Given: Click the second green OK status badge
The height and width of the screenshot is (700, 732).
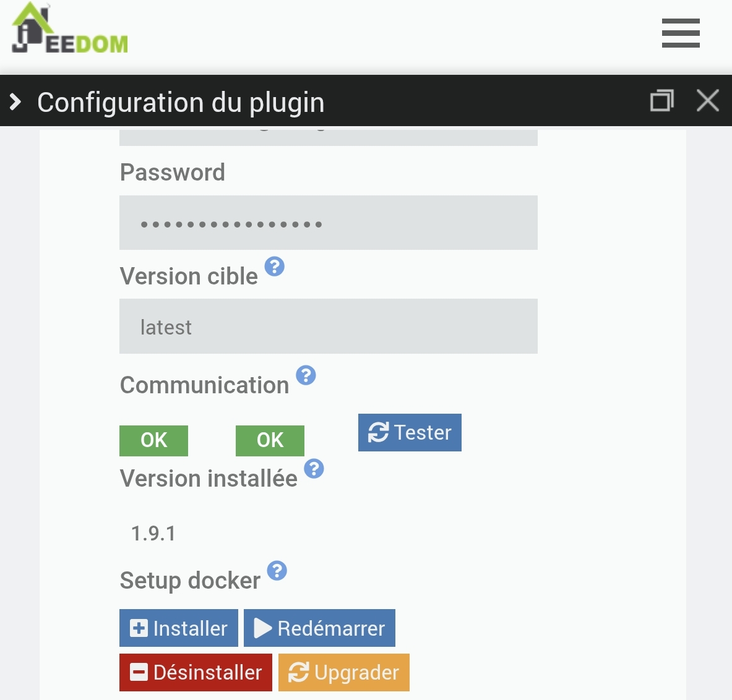Looking at the screenshot, I should 270,440.
